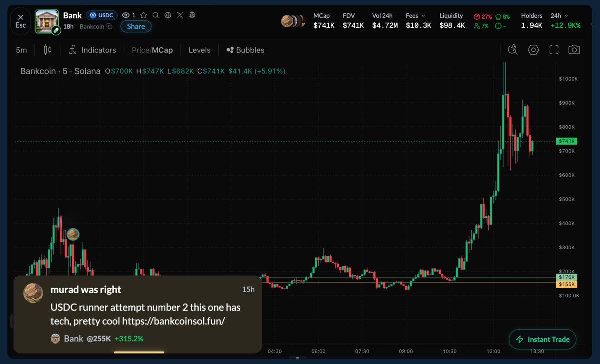Open the magnifier search icon near Bank
The height and width of the screenshot is (364, 600).
point(156,15)
